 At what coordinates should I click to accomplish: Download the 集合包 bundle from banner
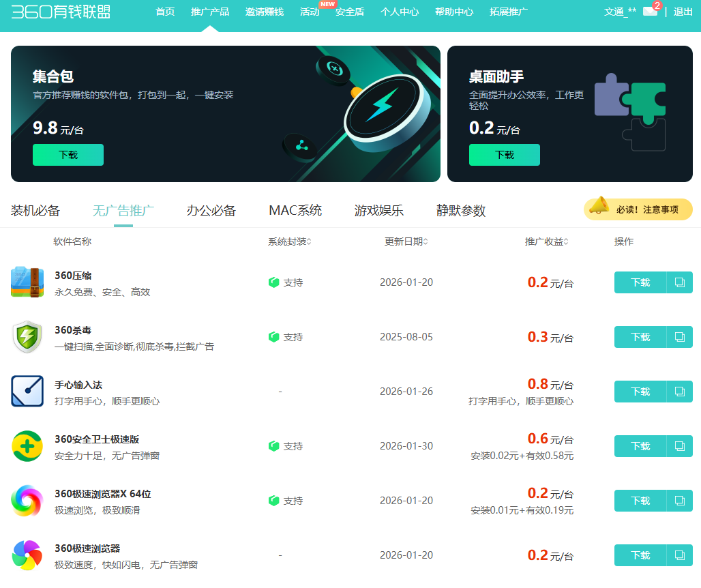pos(68,155)
